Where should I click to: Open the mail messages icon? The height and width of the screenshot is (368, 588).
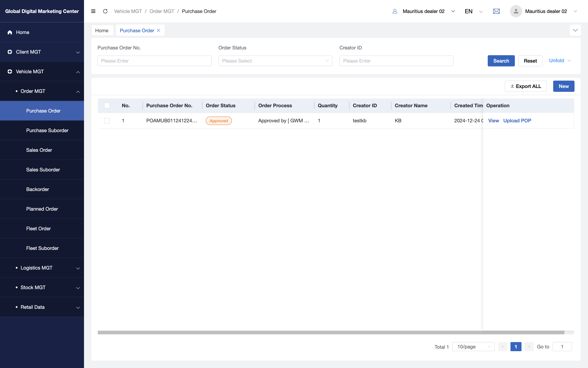[x=496, y=11]
